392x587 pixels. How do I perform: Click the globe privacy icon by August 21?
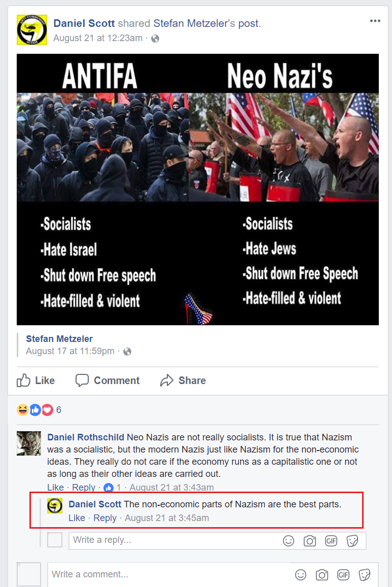155,39
